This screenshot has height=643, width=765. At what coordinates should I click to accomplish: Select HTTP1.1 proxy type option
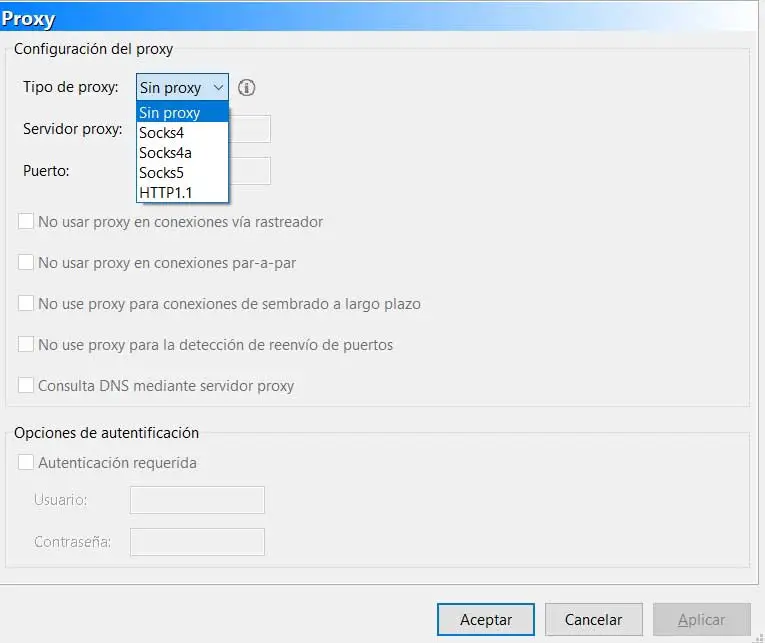click(x=182, y=192)
